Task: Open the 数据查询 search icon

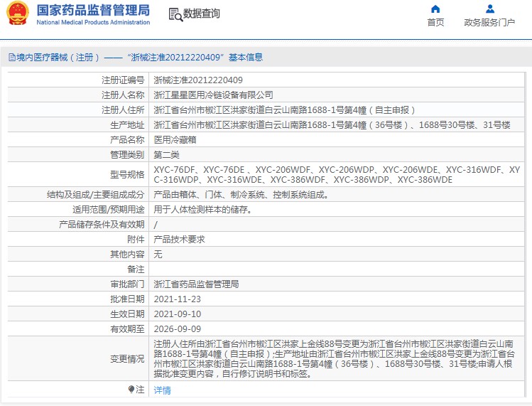Action: [175, 15]
